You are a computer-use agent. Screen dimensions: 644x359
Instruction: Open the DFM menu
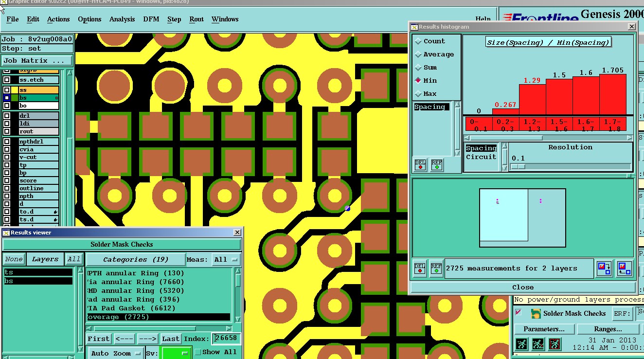point(151,19)
